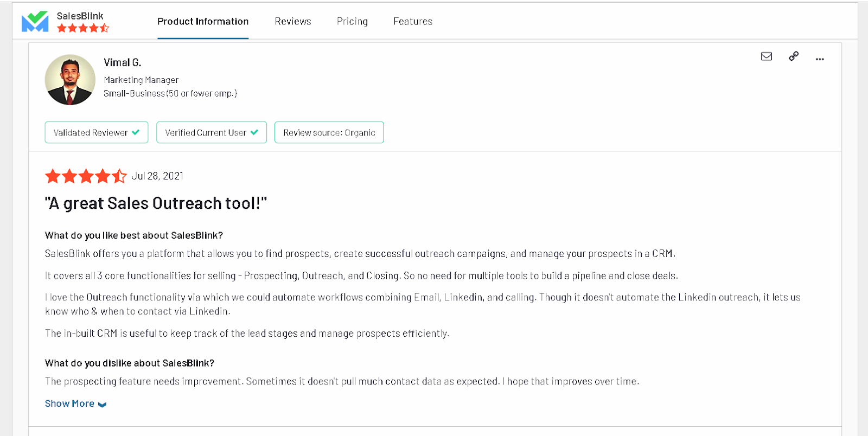Click "What do you dislike about SalesBlink?" heading
Image resolution: width=868 pixels, height=436 pixels.
tap(130, 363)
